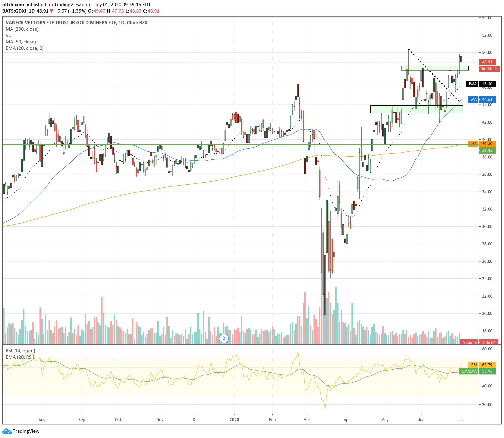
Task: Click the green EMA:MA 55.96 label
Action: tap(478, 371)
